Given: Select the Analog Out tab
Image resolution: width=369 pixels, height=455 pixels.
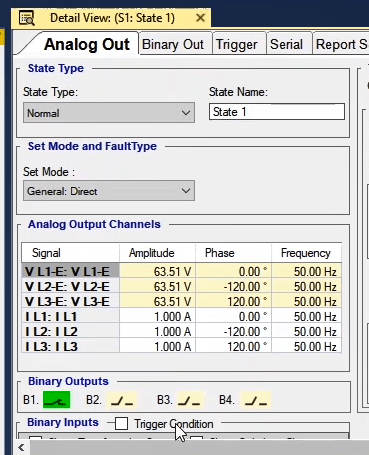Looking at the screenshot, I should click(87, 44).
